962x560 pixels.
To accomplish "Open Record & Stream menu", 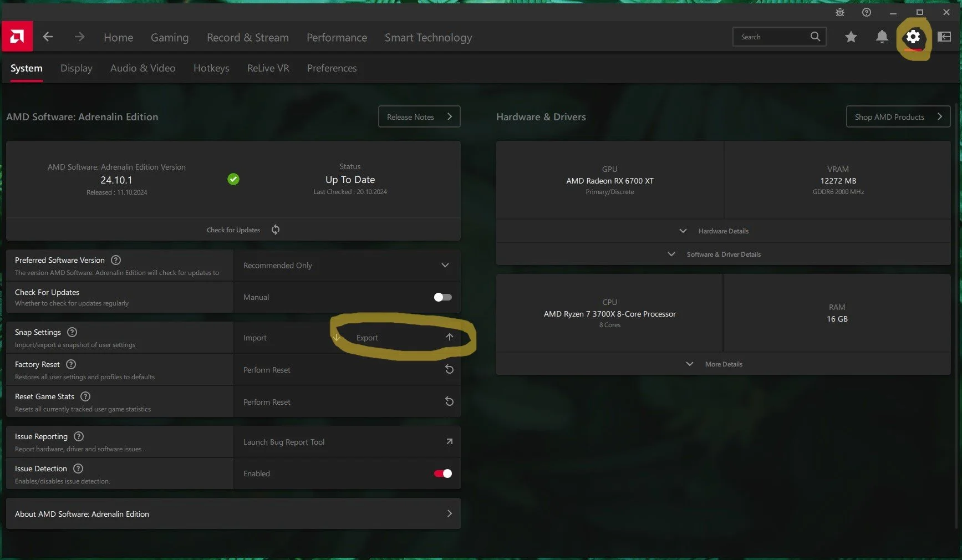I will coord(248,37).
